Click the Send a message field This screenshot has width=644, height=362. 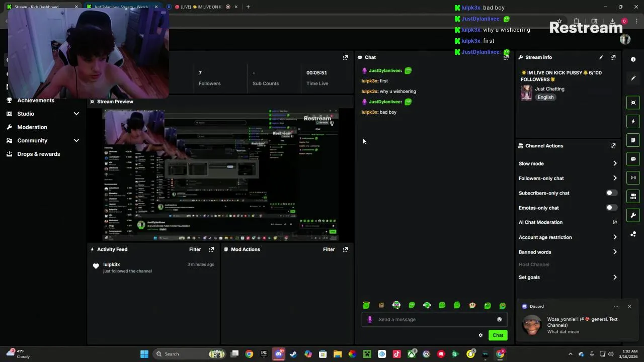click(x=435, y=319)
